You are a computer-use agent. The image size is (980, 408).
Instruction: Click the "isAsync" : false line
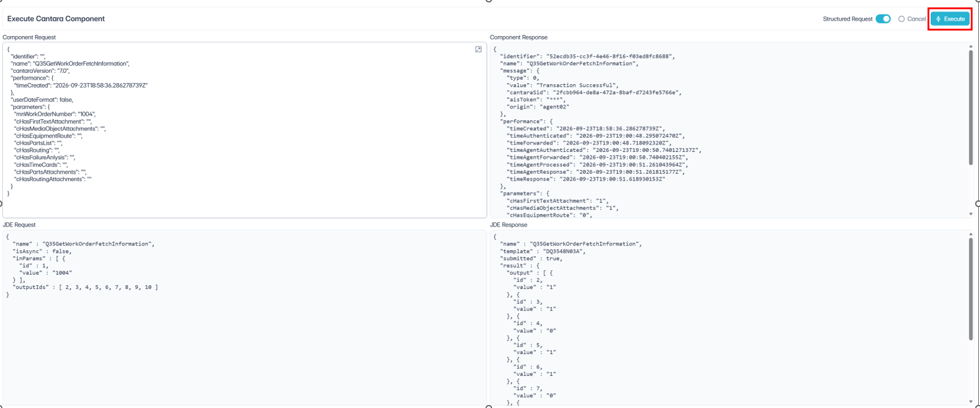point(42,251)
